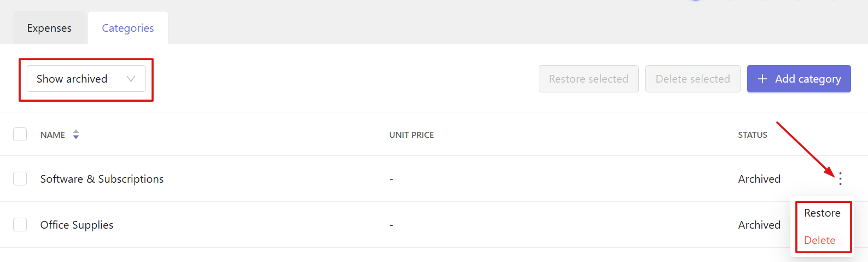Click the NAME column sort arrows

[76, 135]
